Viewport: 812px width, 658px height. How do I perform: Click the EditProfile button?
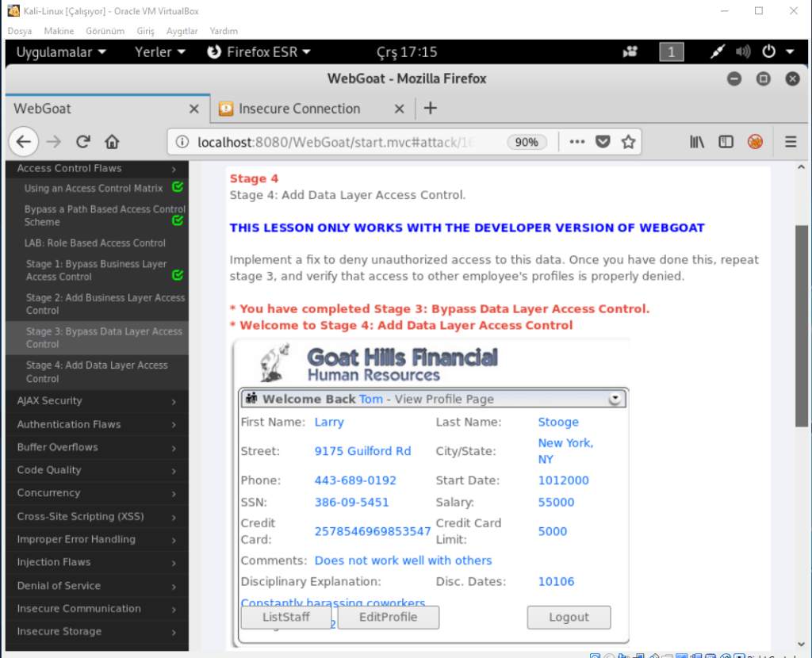click(x=388, y=617)
